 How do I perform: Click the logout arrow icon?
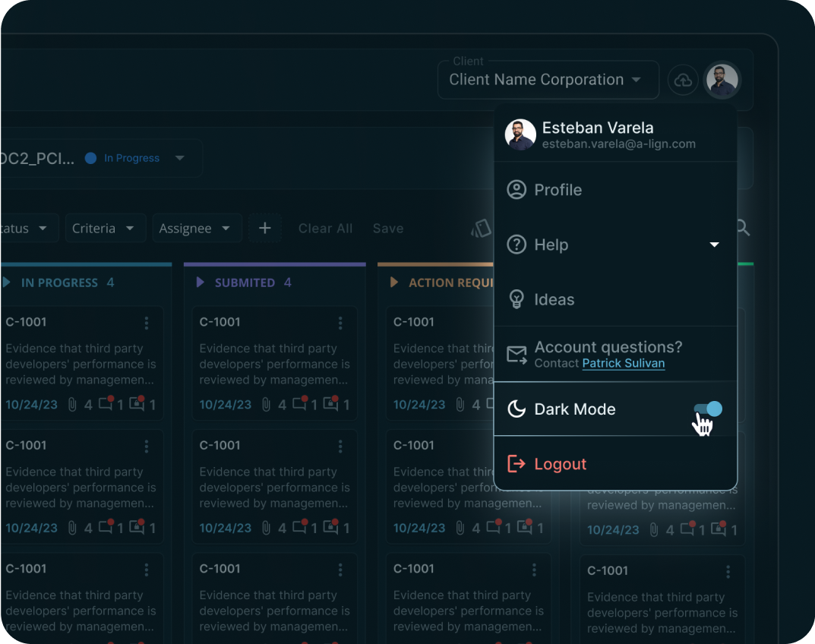516,464
